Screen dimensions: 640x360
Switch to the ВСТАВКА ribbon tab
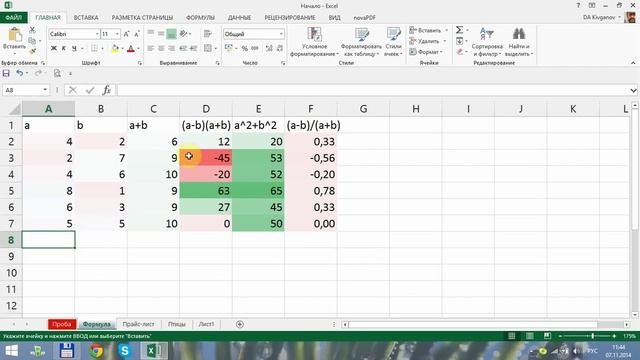(86, 18)
